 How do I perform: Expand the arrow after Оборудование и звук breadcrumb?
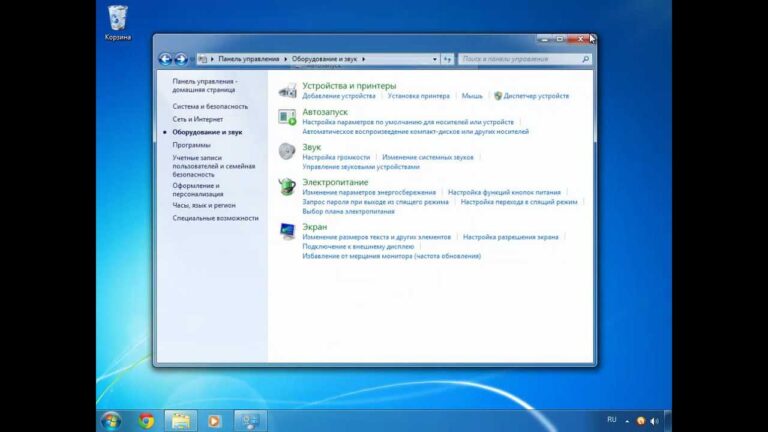(x=363, y=59)
